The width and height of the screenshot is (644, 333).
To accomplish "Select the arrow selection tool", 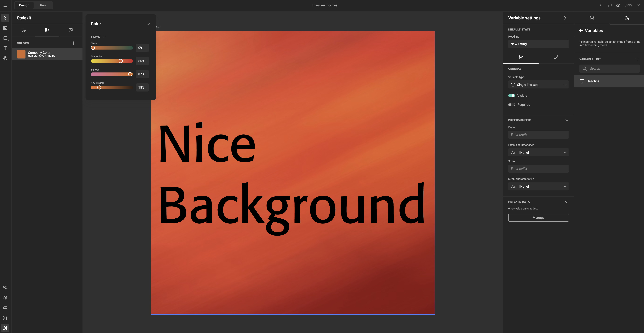I will click(5, 18).
